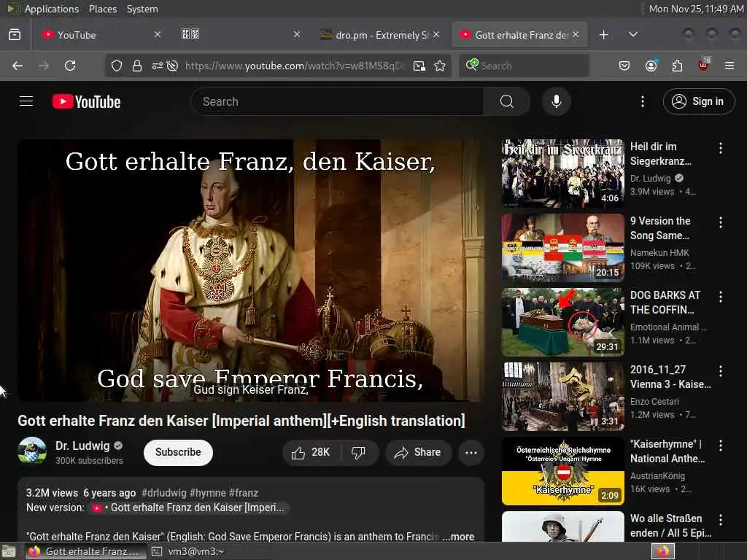Open YouTube settings three-dot menu

coord(642,101)
